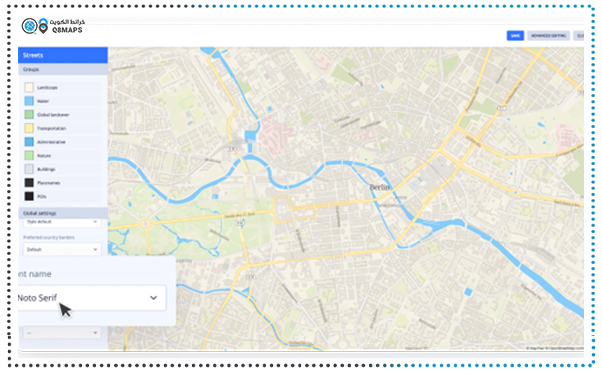Select the Global landcover group
602x372 pixels.
(x=63, y=114)
